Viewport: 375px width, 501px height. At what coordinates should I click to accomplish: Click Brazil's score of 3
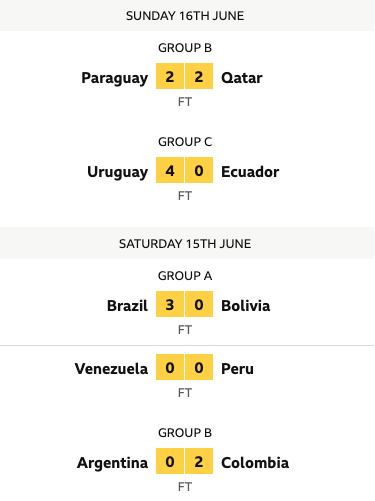[x=170, y=304]
